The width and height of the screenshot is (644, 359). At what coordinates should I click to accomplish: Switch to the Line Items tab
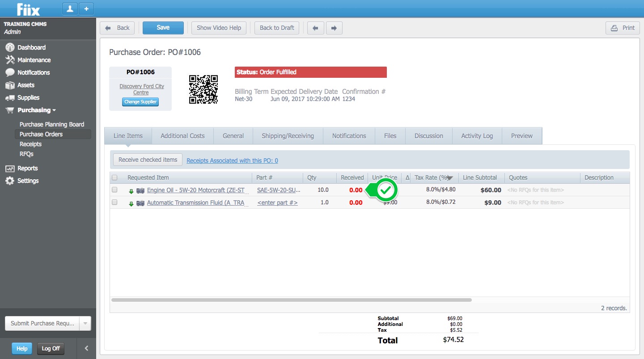(128, 136)
